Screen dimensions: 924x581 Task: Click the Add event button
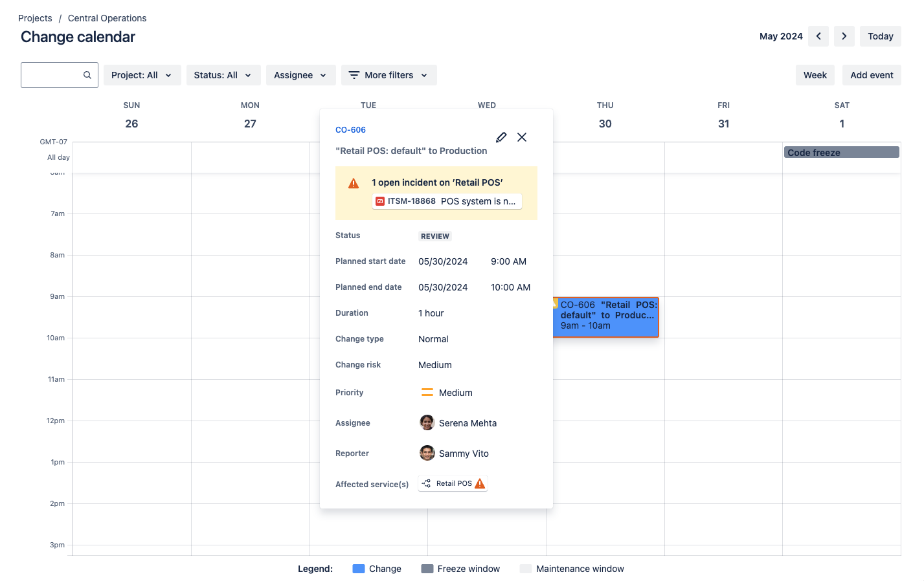(x=871, y=74)
